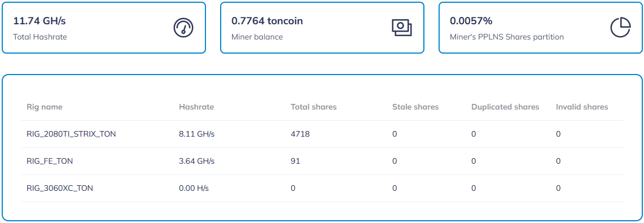Click the 8.11 GH/s hashrate cell
Screen dimensions: 644x223
click(x=197, y=134)
